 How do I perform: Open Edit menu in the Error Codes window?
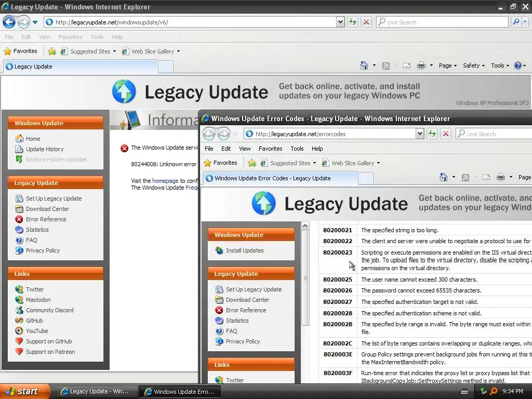point(226,149)
